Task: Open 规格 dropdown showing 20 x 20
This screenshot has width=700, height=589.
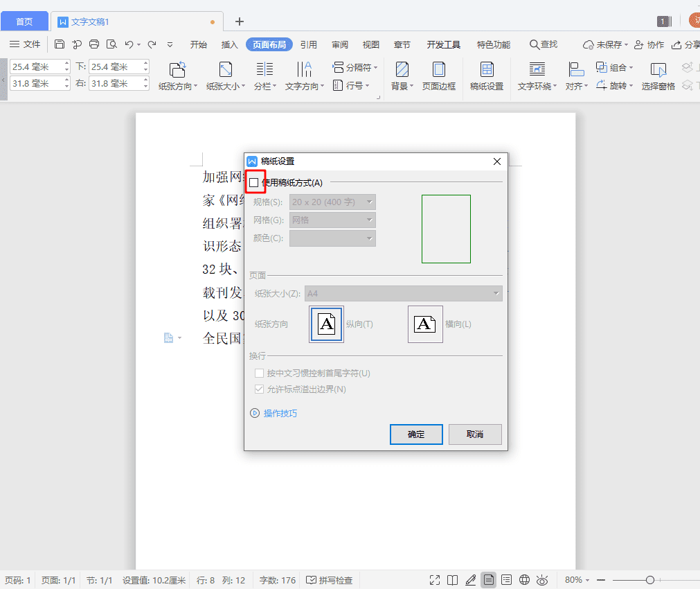Action: 332,202
